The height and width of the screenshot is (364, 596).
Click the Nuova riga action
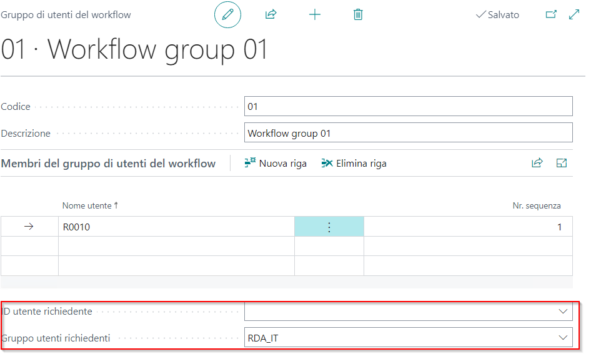point(276,164)
